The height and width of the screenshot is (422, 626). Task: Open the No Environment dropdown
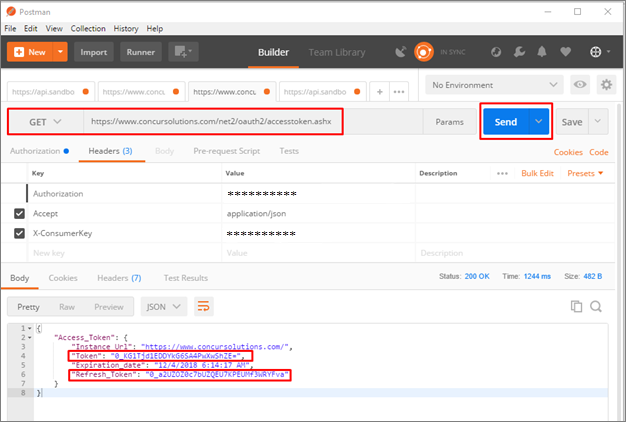pyautogui.click(x=494, y=85)
